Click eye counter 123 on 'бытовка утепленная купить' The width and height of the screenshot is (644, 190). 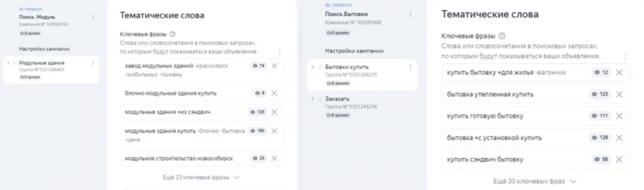pyautogui.click(x=600, y=94)
